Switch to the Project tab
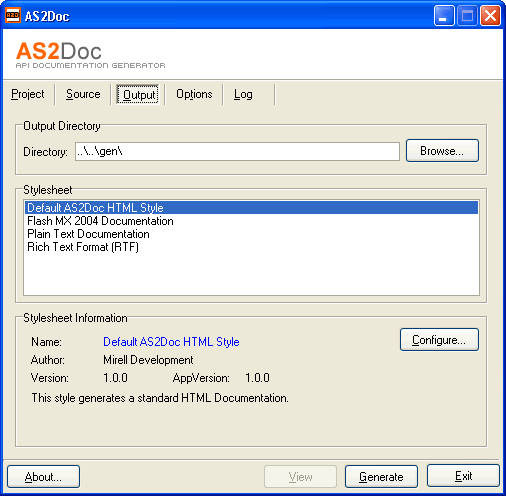 click(28, 94)
